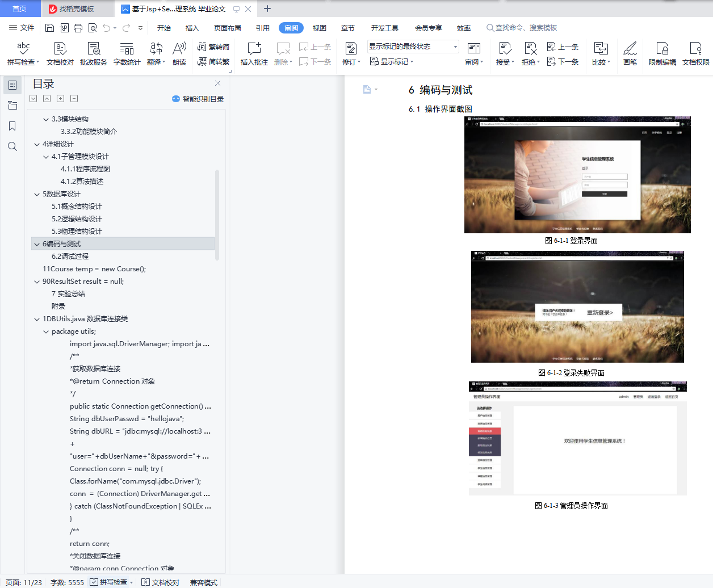This screenshot has height=588, width=713.
Task: Open the restrict editing tool
Action: 662,54
